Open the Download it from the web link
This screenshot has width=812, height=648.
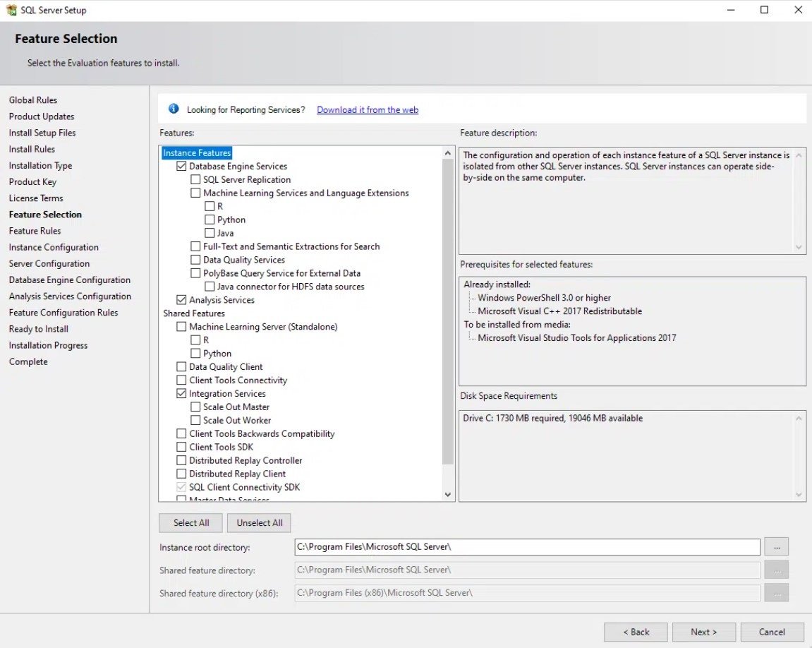(x=368, y=110)
